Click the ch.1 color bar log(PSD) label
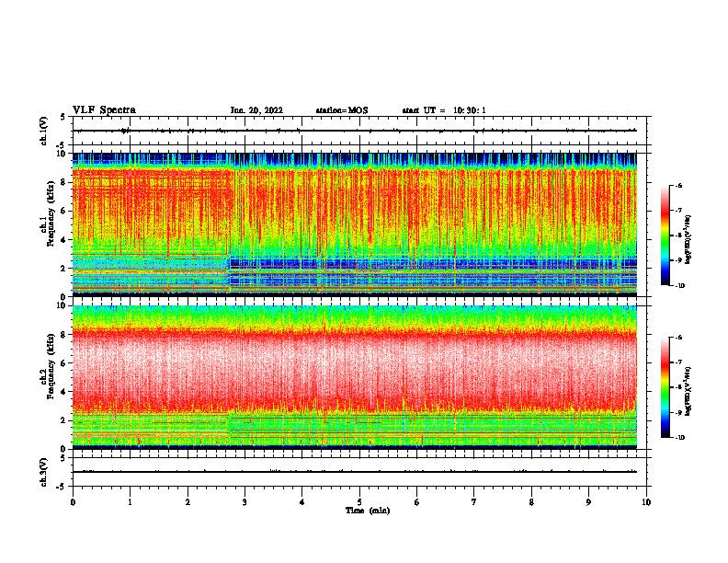Screen dimensions: 728x563 pos(688,240)
